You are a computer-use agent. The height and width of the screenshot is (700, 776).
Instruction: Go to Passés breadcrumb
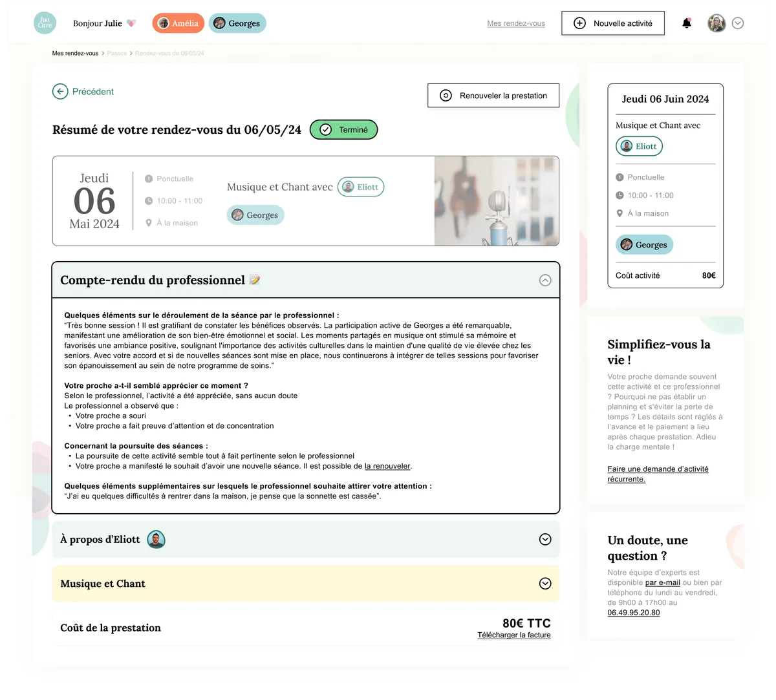pos(117,53)
